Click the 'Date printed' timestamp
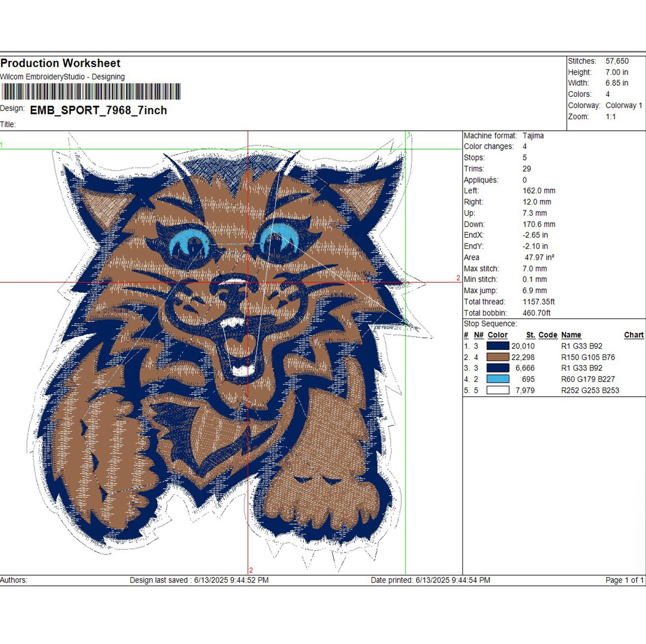Viewport: 646px width, 644px height. 430,580
